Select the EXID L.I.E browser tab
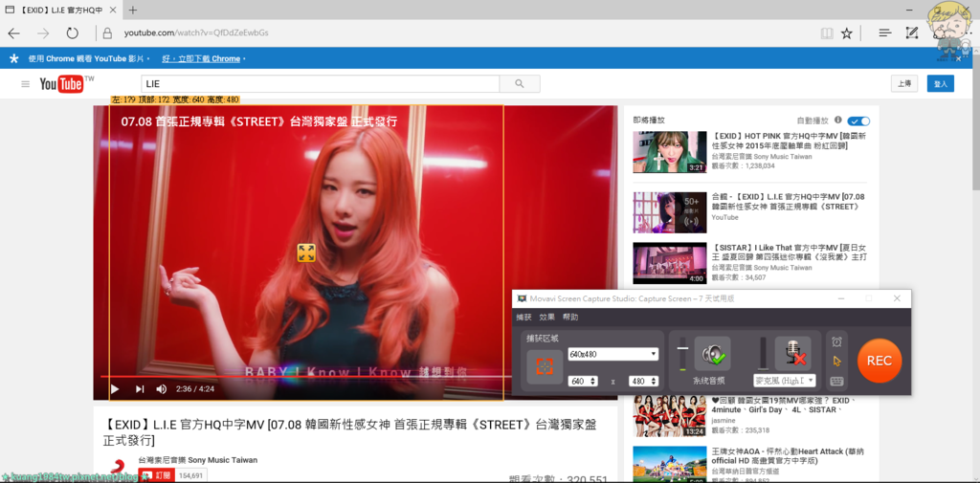The width and height of the screenshot is (980, 483). click(x=61, y=10)
